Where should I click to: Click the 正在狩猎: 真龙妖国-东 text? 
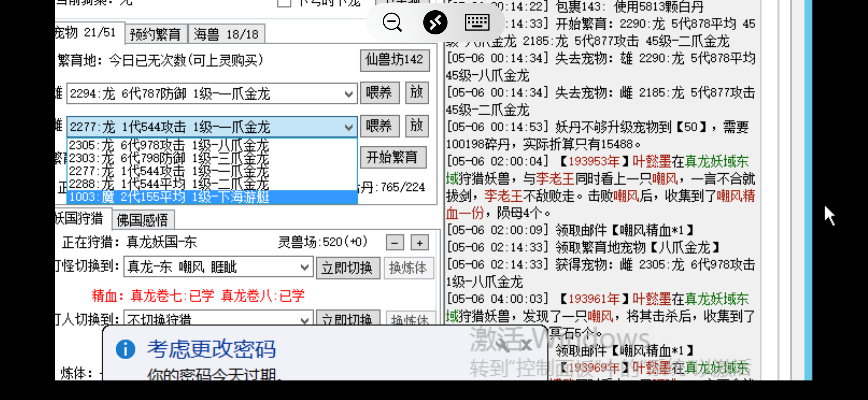[129, 242]
